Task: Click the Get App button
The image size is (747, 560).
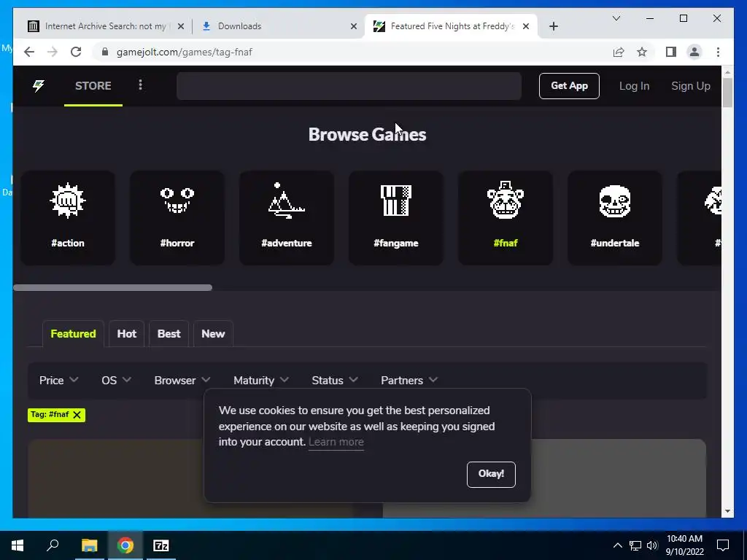Action: pyautogui.click(x=569, y=86)
